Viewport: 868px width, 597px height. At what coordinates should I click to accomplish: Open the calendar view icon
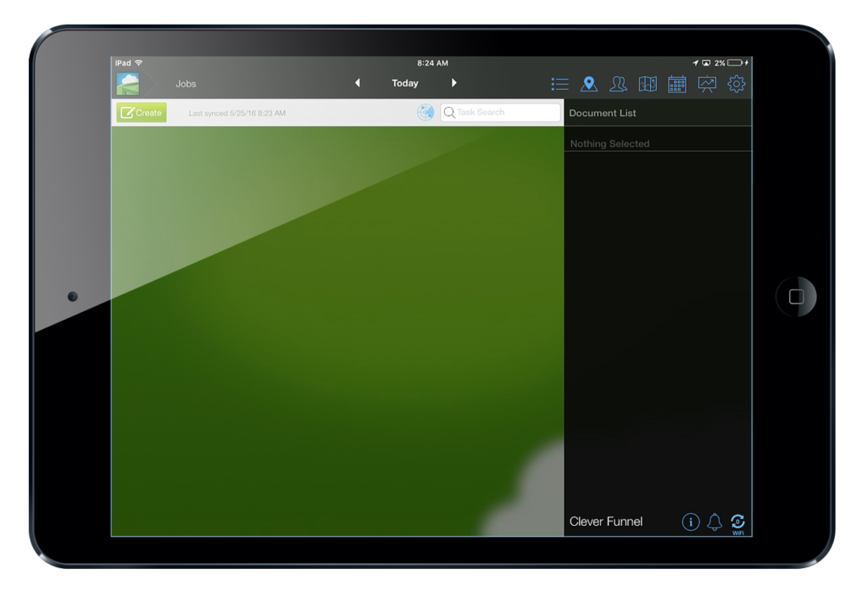tap(677, 84)
